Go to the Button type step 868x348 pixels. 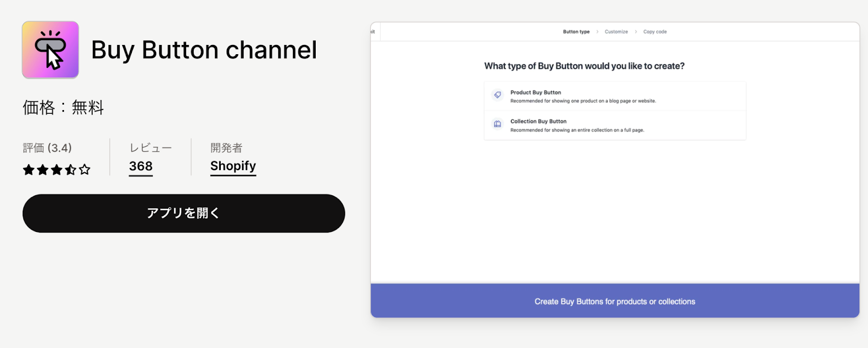coord(576,32)
